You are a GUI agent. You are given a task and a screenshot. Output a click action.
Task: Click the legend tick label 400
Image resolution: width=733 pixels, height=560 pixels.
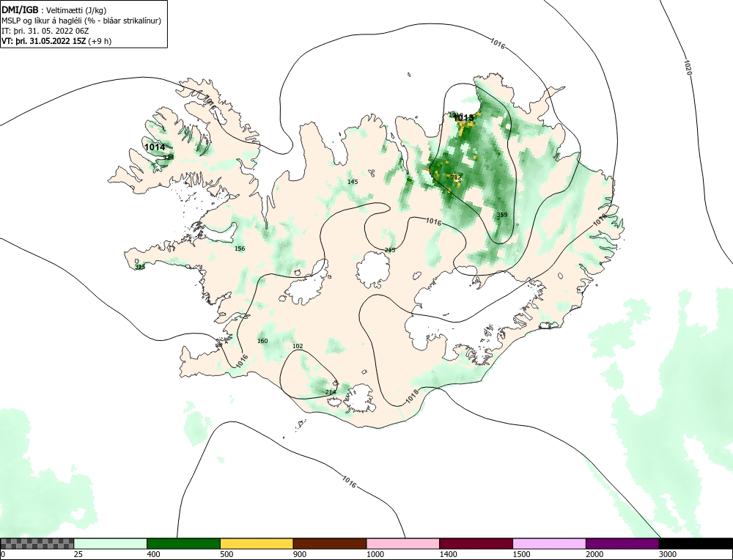pyautogui.click(x=153, y=554)
